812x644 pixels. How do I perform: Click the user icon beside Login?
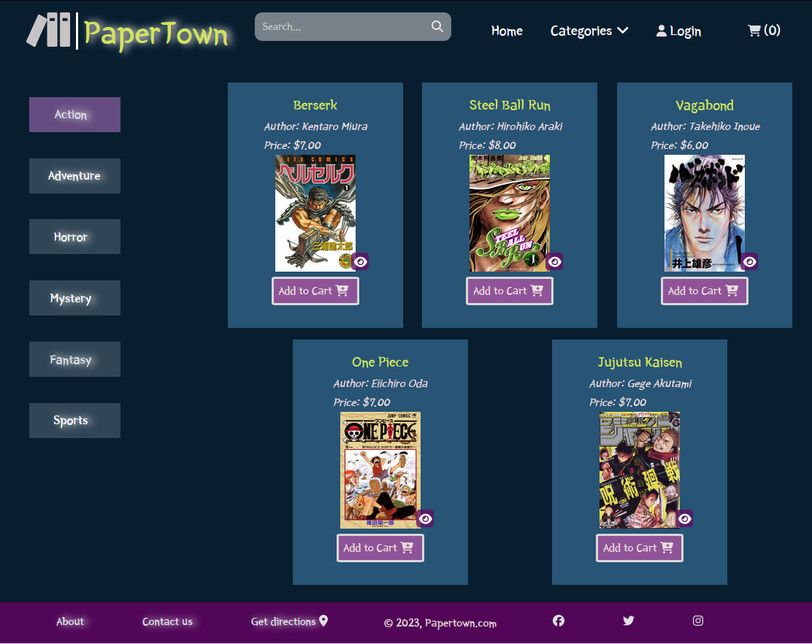pos(662,31)
